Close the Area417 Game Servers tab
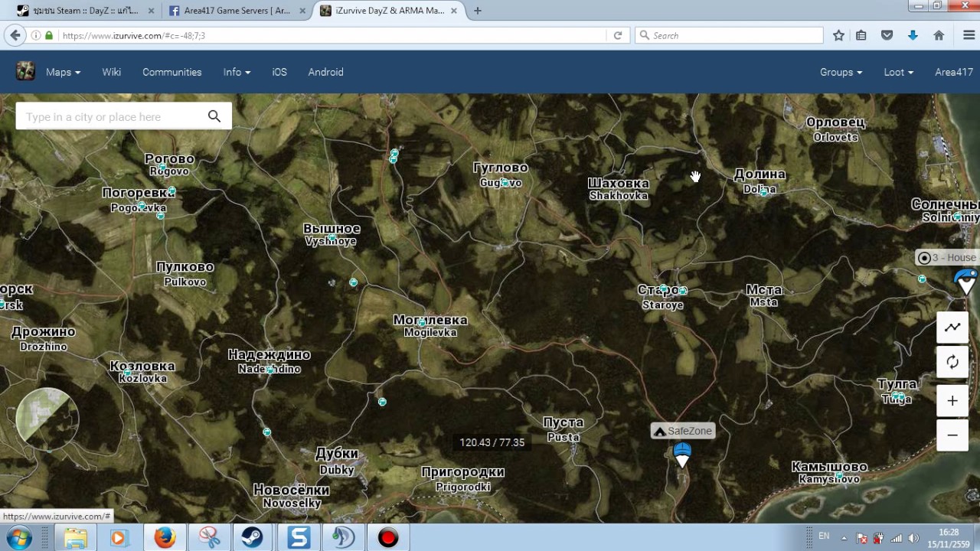The width and height of the screenshot is (980, 551). click(x=303, y=11)
